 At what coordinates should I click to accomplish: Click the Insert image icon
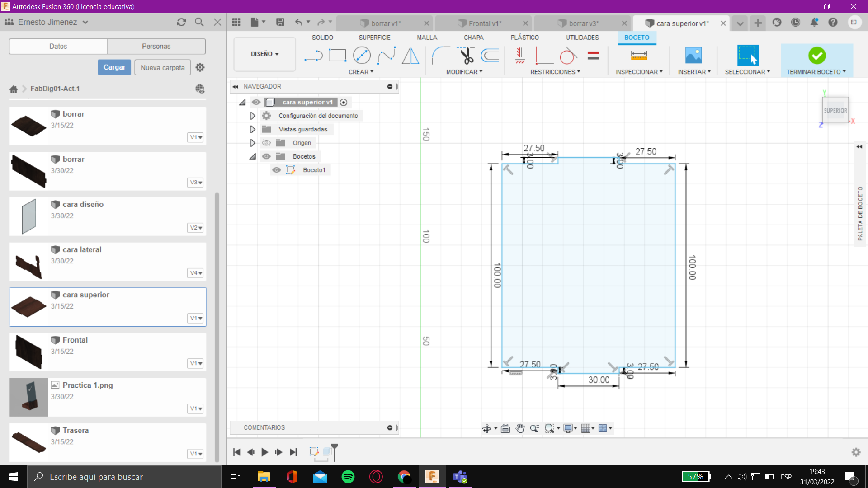pos(693,56)
